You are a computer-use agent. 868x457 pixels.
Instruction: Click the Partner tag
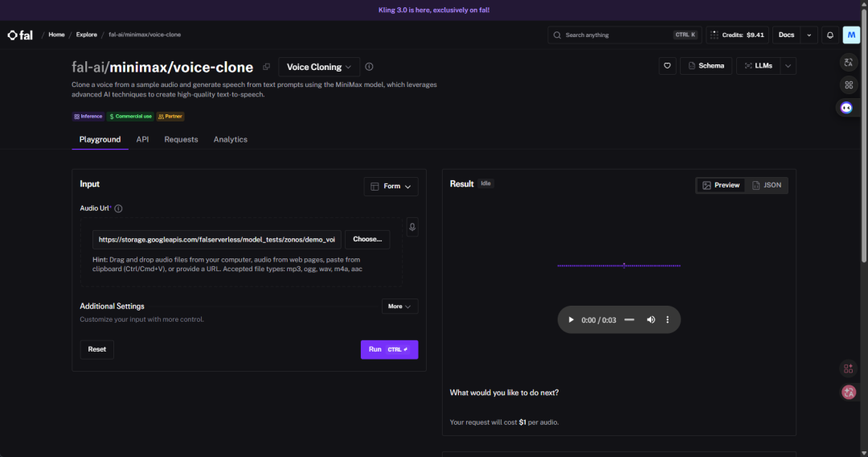[x=170, y=117]
